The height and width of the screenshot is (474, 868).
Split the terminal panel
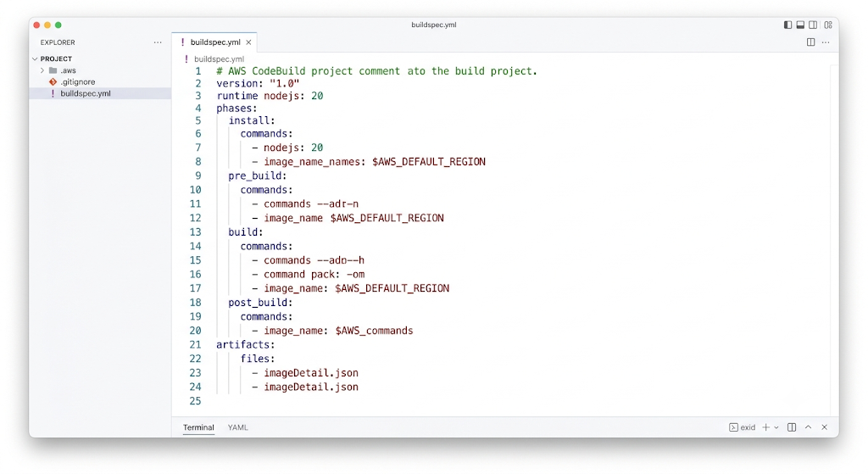(x=792, y=427)
